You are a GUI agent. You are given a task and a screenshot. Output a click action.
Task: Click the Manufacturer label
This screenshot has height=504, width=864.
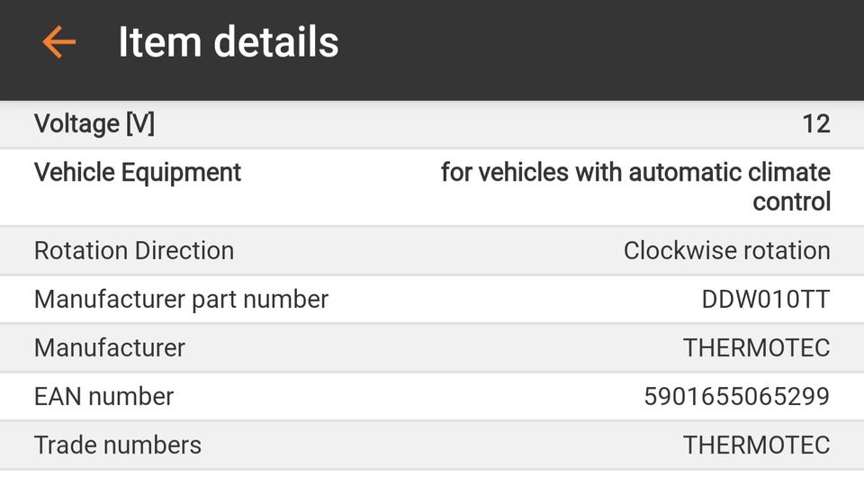[110, 347]
